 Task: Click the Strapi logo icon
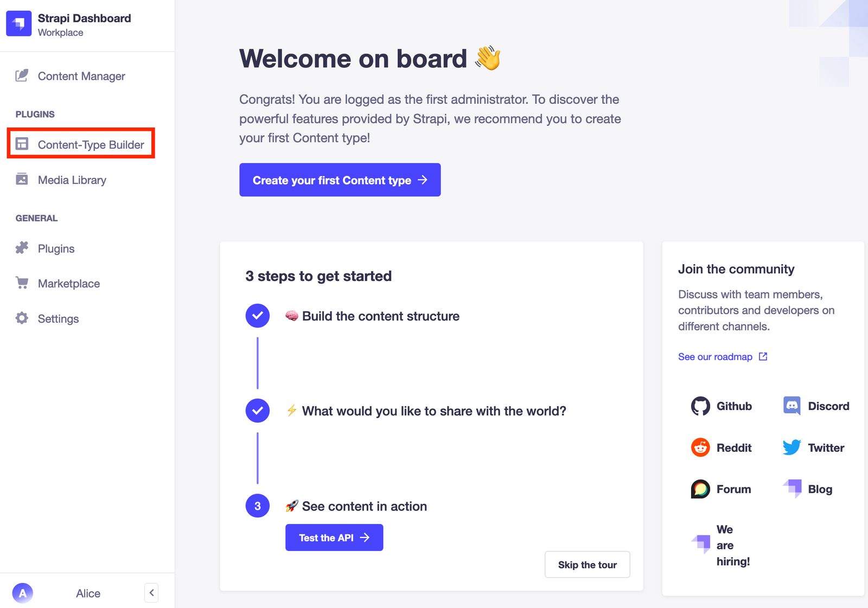click(18, 23)
